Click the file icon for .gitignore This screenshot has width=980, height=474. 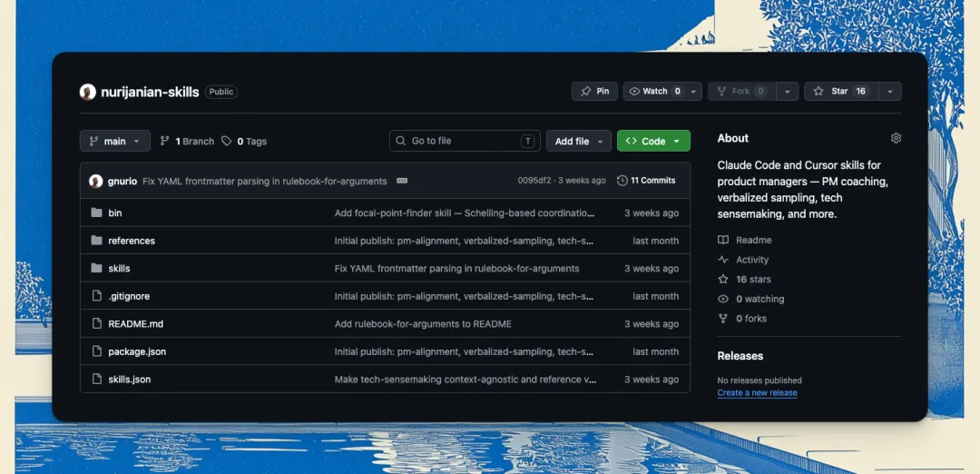(96, 296)
